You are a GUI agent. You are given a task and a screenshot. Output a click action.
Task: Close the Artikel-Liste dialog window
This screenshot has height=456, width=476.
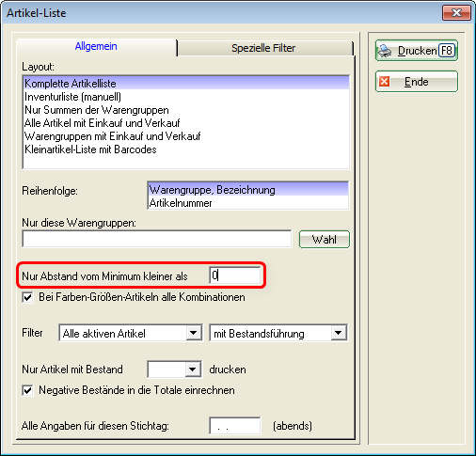click(x=456, y=13)
